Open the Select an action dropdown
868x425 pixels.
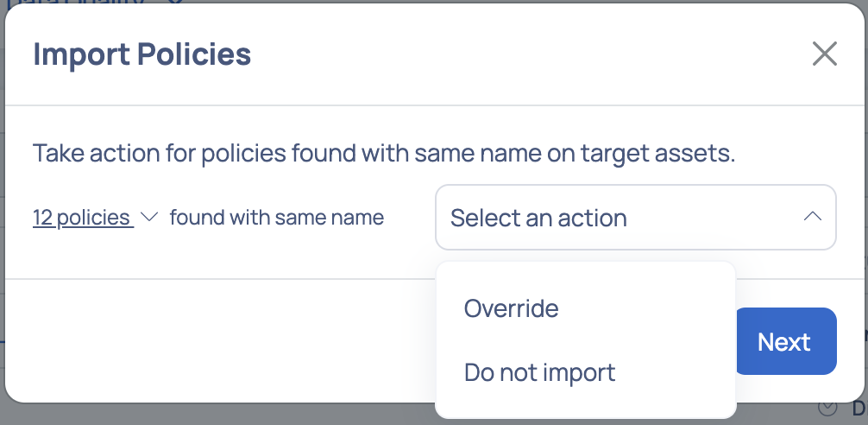coord(636,217)
